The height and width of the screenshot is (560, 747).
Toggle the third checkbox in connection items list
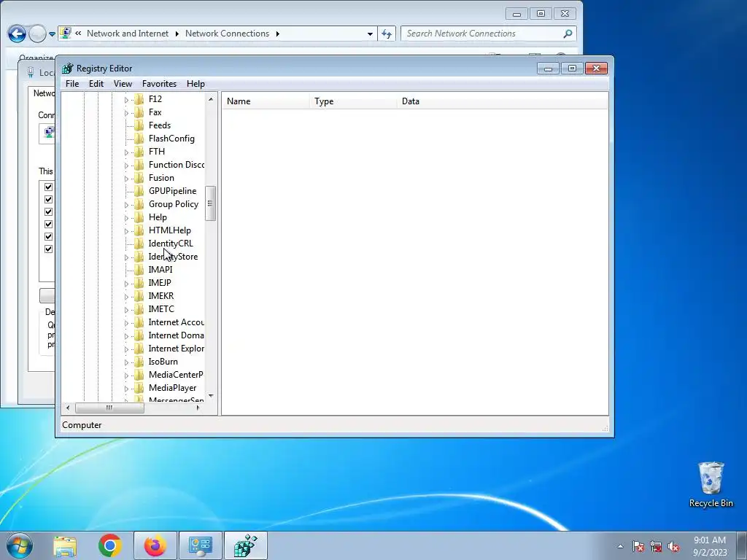click(49, 212)
